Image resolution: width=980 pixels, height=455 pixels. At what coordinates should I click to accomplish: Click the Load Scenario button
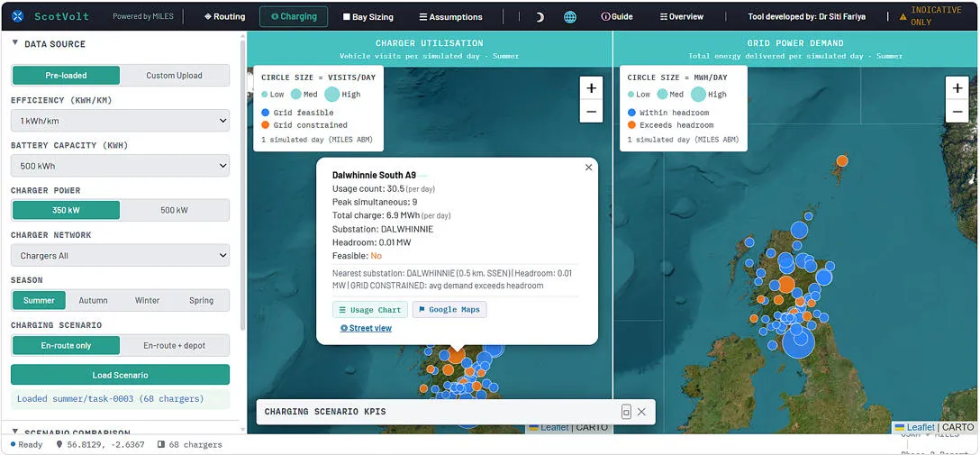pyautogui.click(x=120, y=375)
